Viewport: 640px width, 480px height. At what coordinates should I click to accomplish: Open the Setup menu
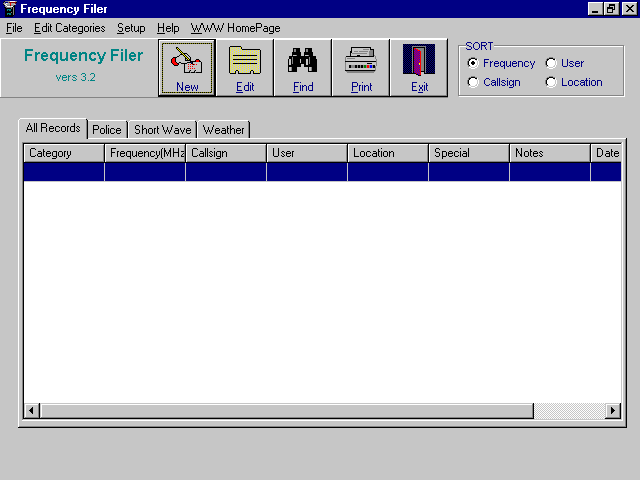(131, 28)
